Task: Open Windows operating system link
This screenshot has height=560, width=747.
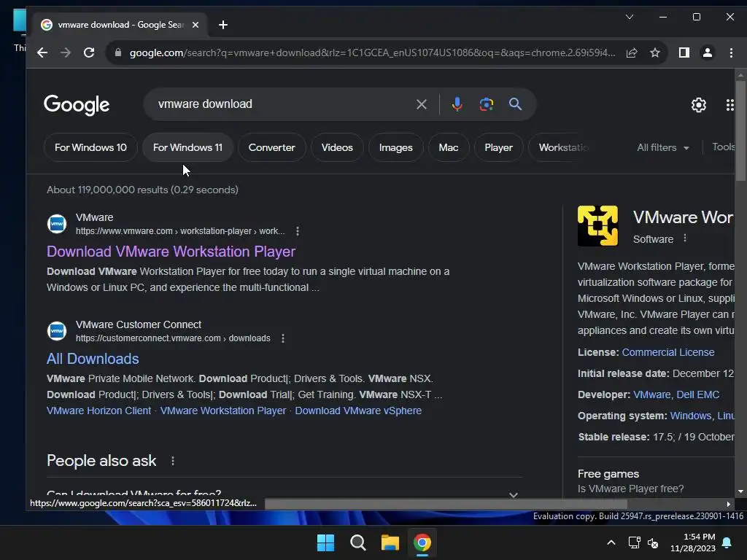Action: [691, 416]
